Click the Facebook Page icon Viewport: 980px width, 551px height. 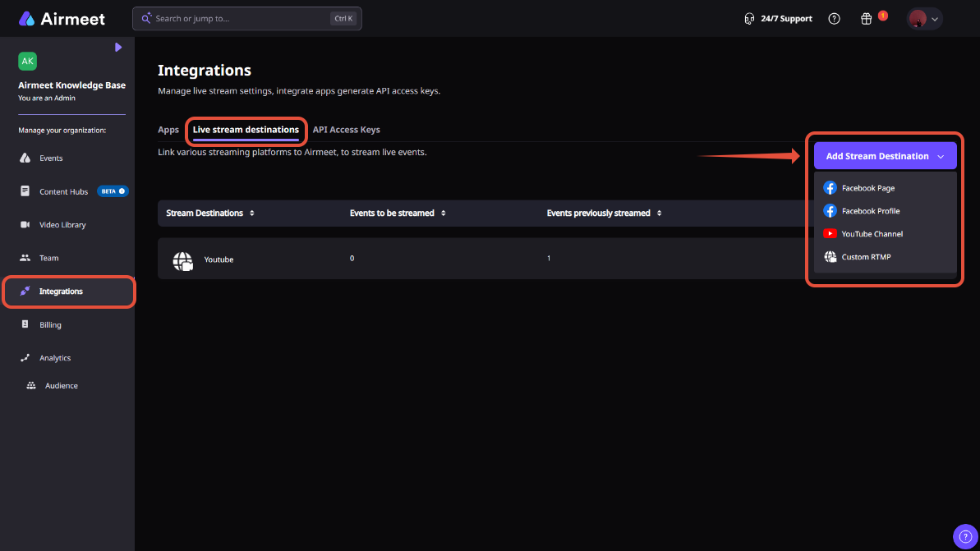click(830, 188)
